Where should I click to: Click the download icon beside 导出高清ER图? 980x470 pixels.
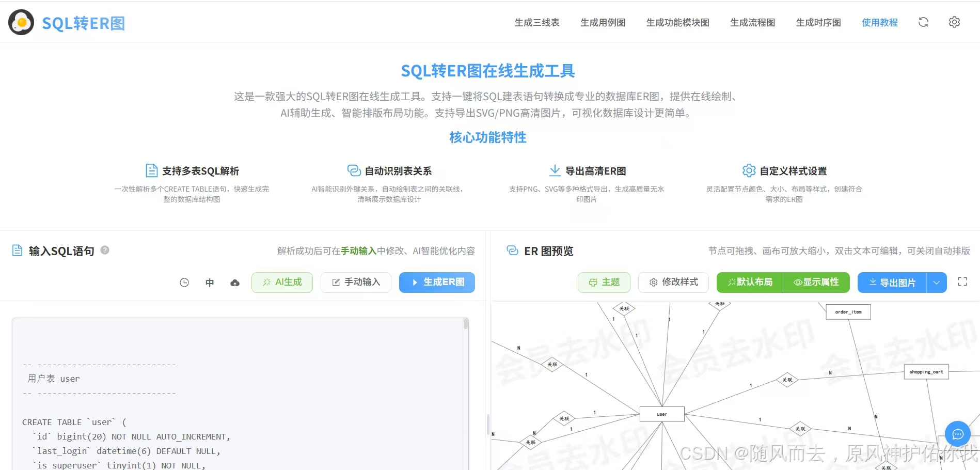[555, 170]
